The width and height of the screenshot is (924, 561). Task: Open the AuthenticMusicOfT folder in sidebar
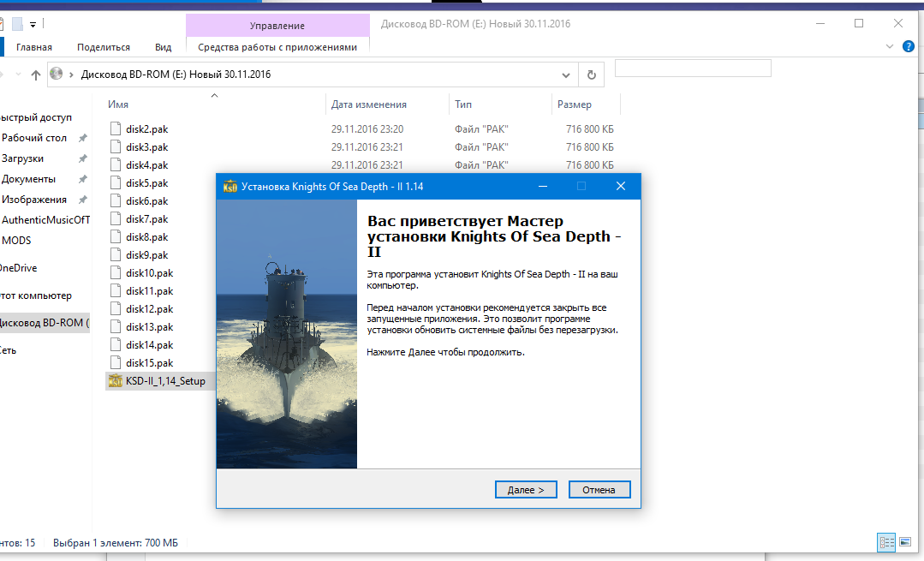point(45,220)
